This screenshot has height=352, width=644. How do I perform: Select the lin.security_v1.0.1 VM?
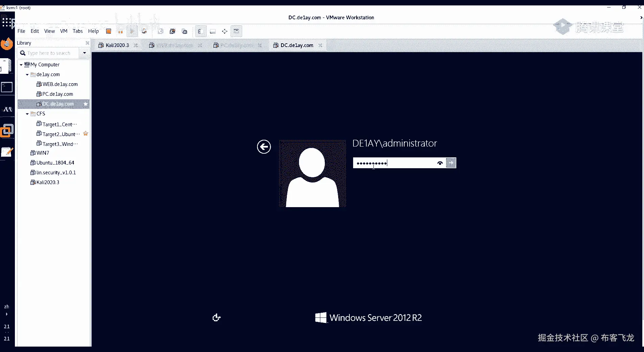point(56,173)
